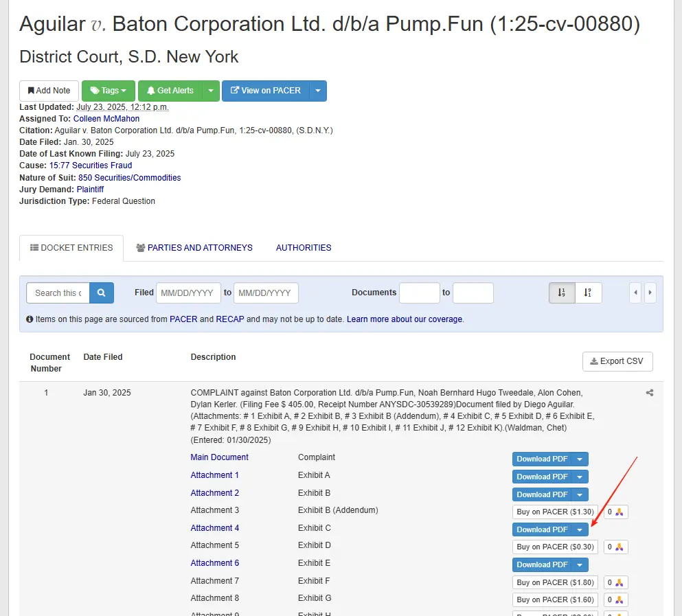Click the Last Updated July 23, 2025 timestamp

[x=123, y=107]
